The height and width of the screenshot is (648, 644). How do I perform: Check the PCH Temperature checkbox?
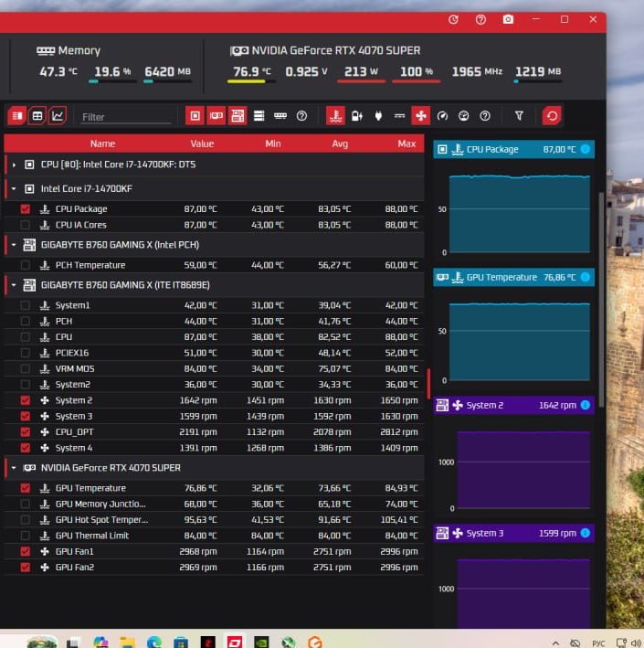(x=26, y=265)
